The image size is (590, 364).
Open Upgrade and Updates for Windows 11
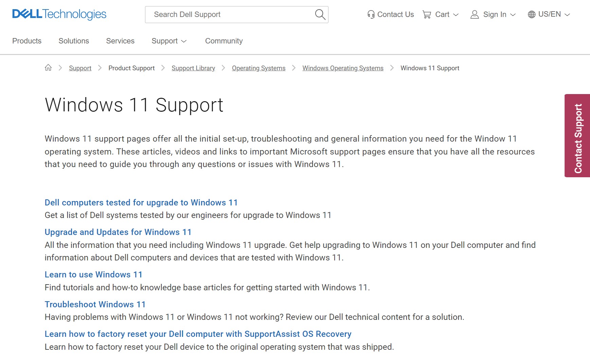click(118, 232)
